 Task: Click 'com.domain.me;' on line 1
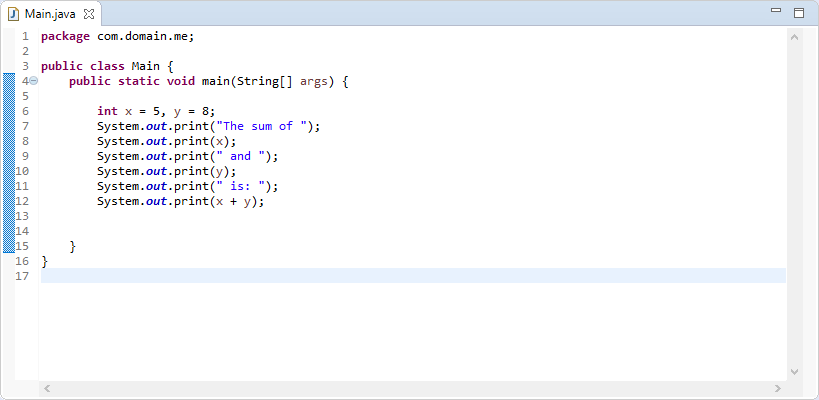[146, 37]
